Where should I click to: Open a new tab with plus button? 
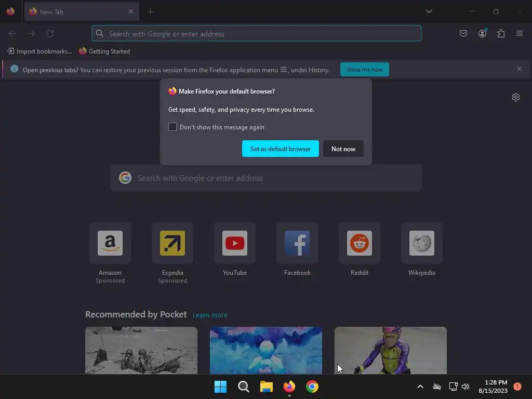(x=150, y=11)
